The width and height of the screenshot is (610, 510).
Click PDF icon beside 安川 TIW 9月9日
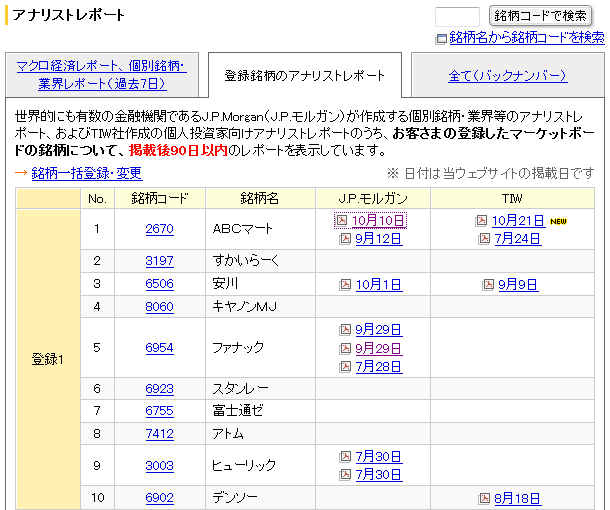coord(488,284)
